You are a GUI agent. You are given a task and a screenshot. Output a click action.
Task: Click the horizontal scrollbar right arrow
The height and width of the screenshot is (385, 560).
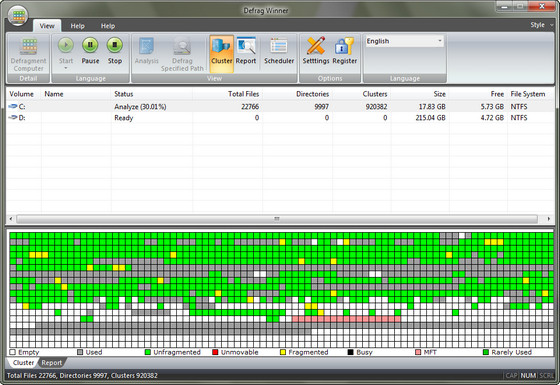549,219
